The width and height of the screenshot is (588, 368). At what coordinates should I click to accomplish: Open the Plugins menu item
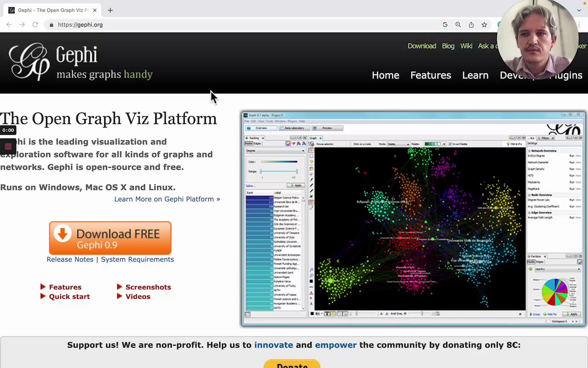[566, 75]
